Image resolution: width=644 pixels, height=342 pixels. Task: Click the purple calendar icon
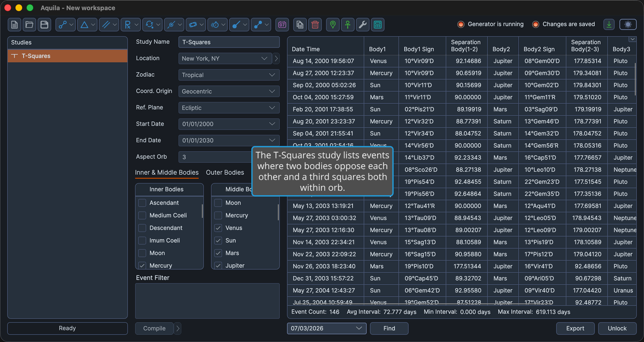coord(282,25)
